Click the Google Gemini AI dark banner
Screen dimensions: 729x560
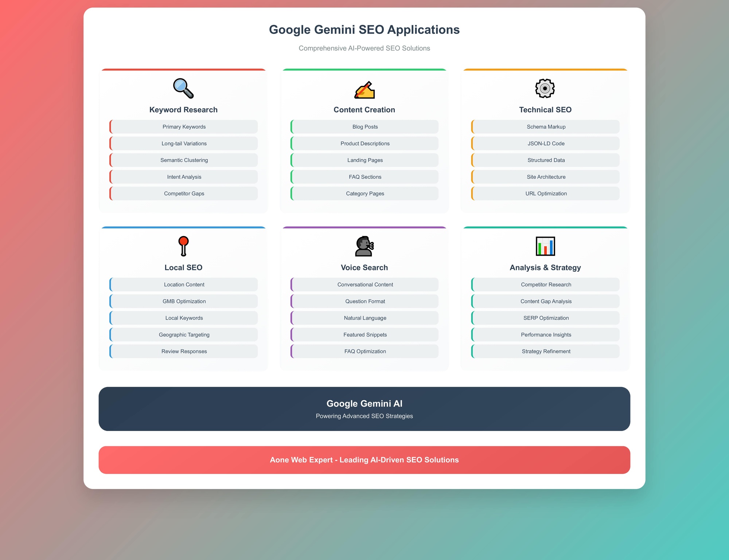(x=364, y=409)
